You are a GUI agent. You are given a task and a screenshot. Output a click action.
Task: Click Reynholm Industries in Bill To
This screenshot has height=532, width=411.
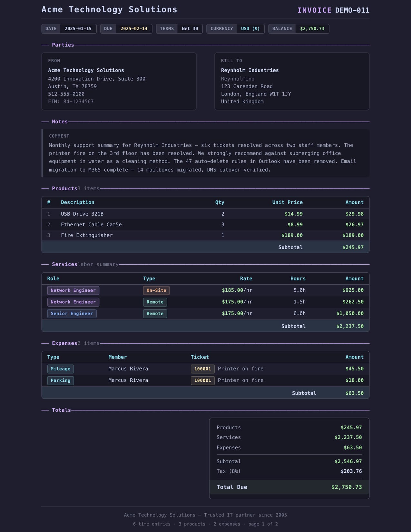250,70
